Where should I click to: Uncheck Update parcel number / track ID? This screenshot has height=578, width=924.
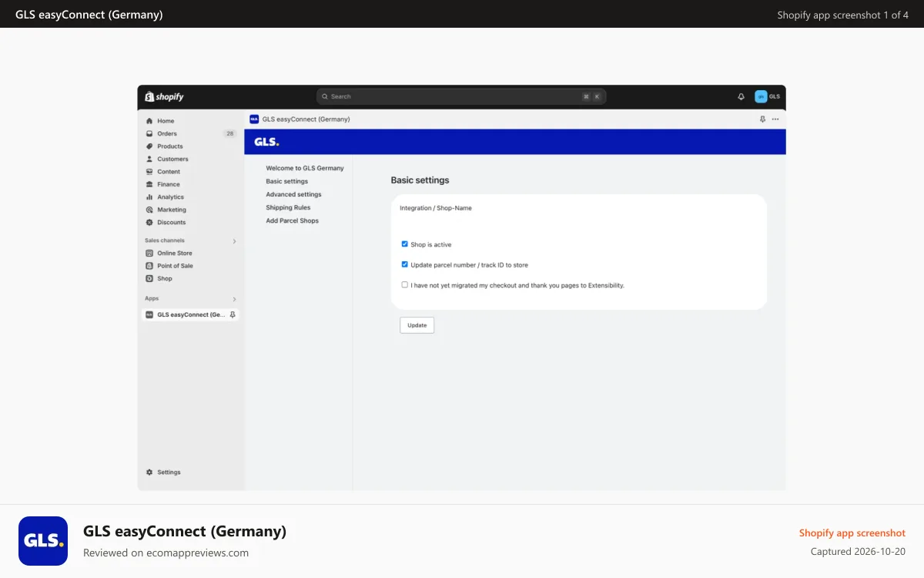coord(405,264)
